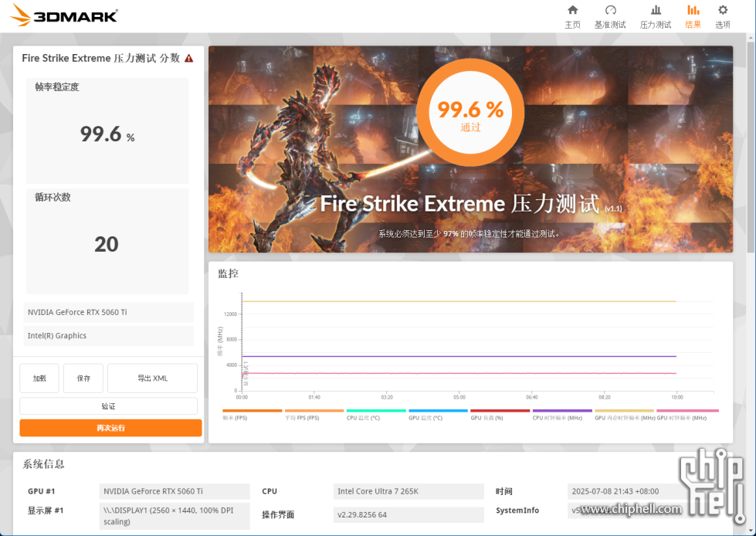
Task: Toggle the GPU 时钟频率 pink legend swatch
Action: 687,411
